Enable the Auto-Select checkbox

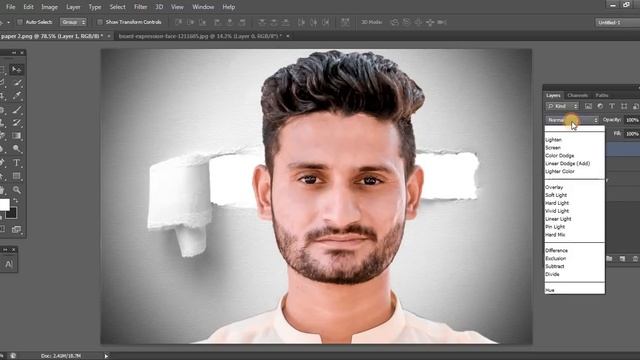pyautogui.click(x=20, y=22)
